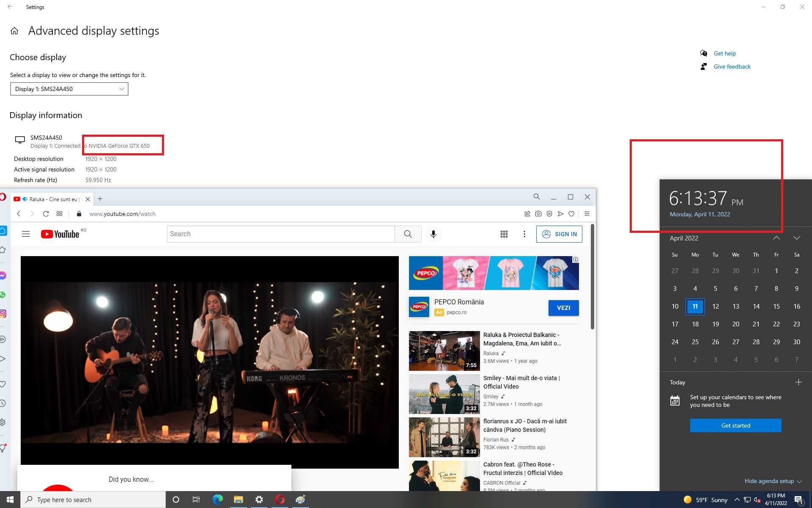Image resolution: width=812 pixels, height=508 pixels.
Task: Open the Windows Start menu
Action: [10, 500]
